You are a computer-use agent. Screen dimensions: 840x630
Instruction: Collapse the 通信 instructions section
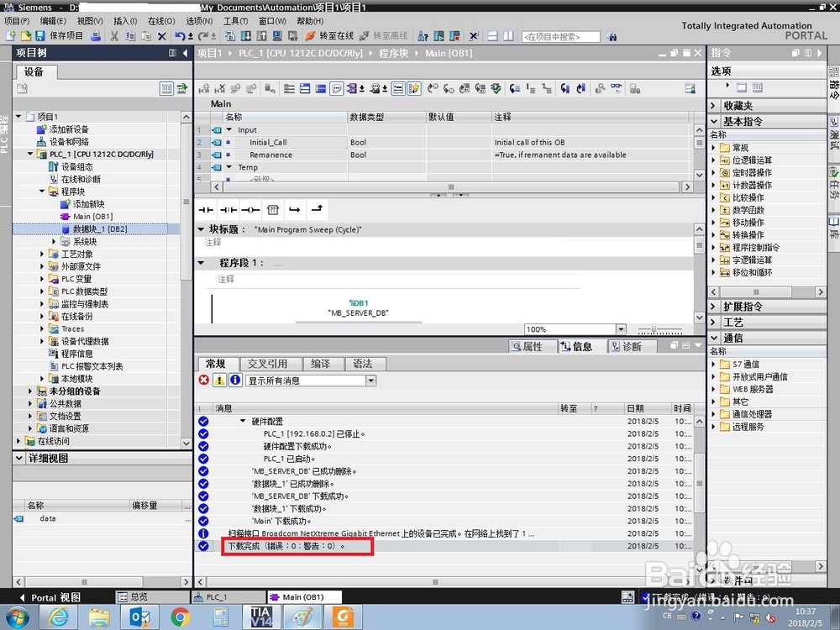click(713, 338)
